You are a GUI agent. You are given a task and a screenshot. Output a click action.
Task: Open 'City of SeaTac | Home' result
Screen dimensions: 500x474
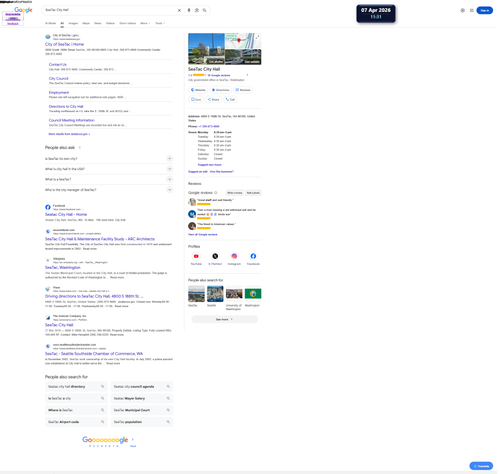pos(64,44)
